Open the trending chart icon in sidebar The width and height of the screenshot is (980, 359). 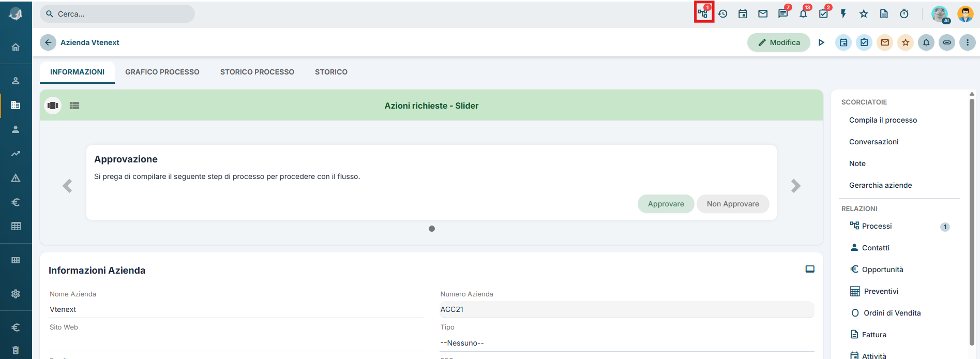coord(16,154)
